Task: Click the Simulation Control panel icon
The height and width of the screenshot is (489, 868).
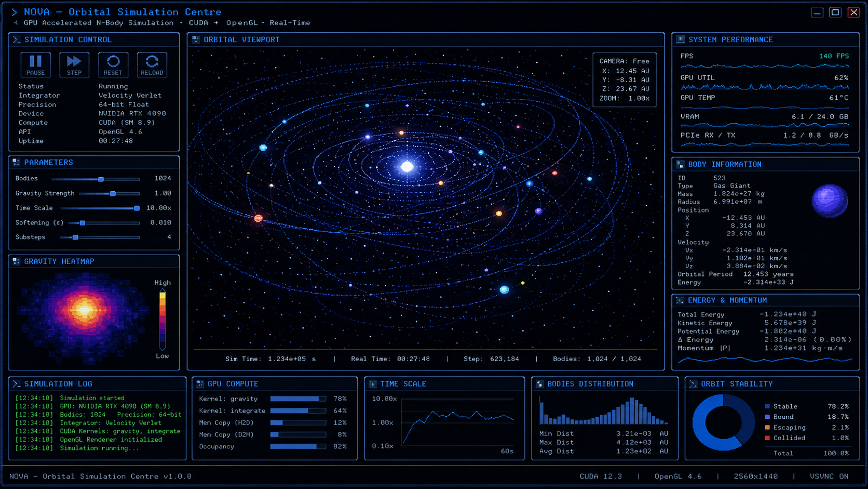Action: [x=17, y=39]
